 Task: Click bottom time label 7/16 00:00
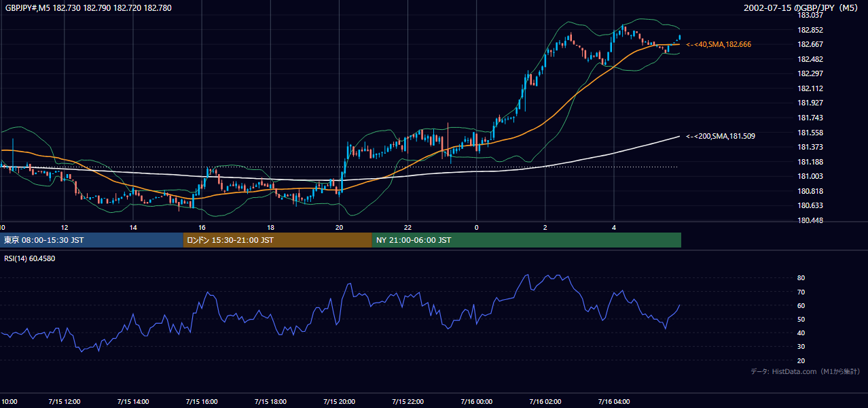pyautogui.click(x=476, y=401)
